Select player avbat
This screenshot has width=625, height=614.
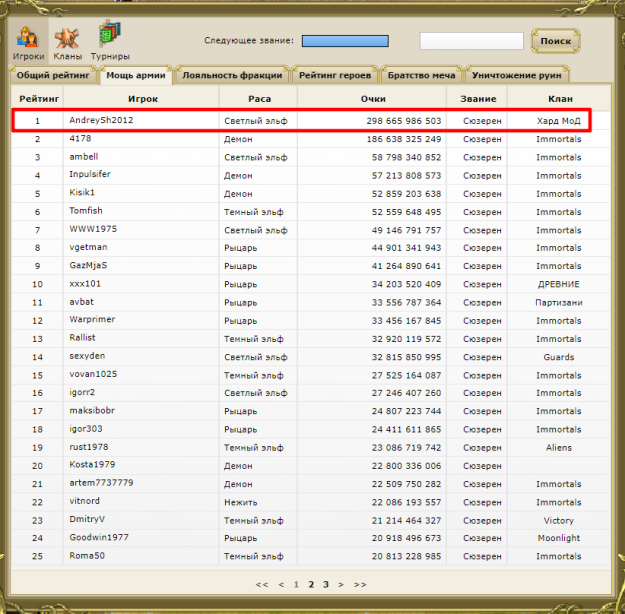(x=81, y=302)
